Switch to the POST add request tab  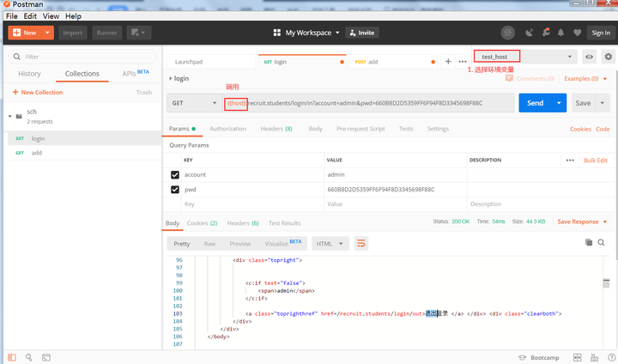pos(393,62)
